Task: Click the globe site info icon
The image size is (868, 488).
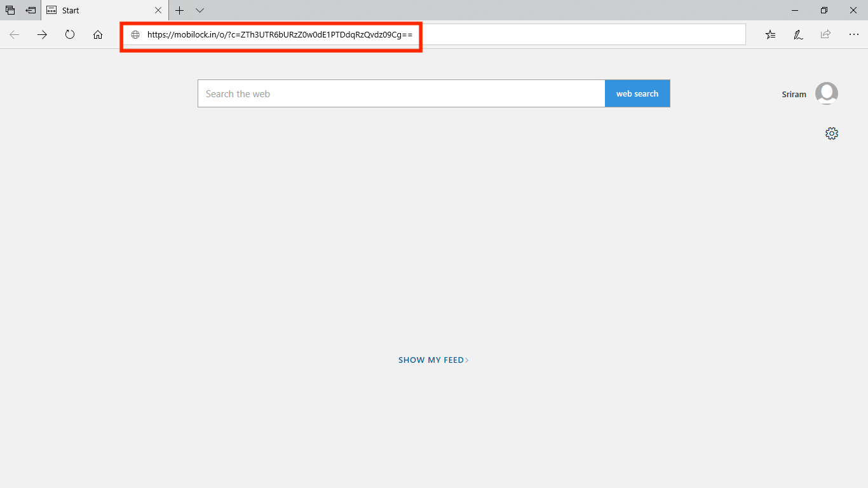Action: coord(135,35)
